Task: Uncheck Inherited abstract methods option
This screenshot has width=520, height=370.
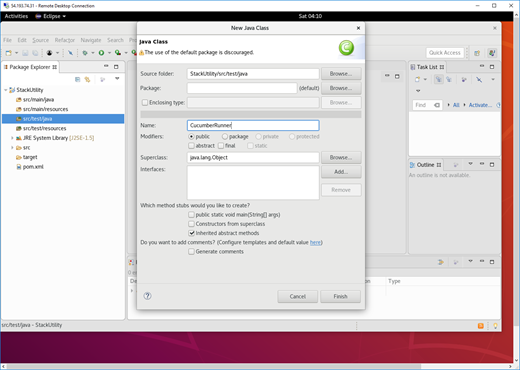Action: [191, 233]
